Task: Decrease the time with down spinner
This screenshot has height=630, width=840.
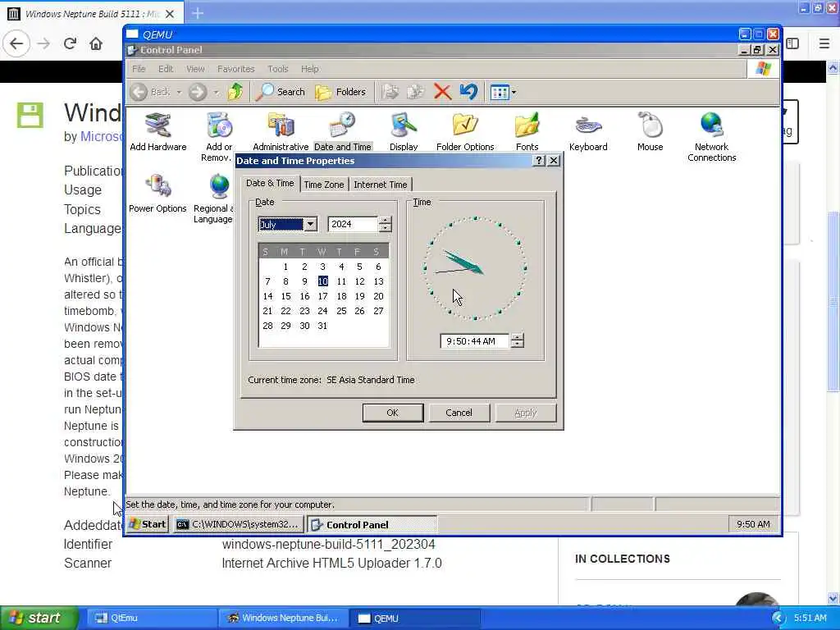Action: (517, 345)
